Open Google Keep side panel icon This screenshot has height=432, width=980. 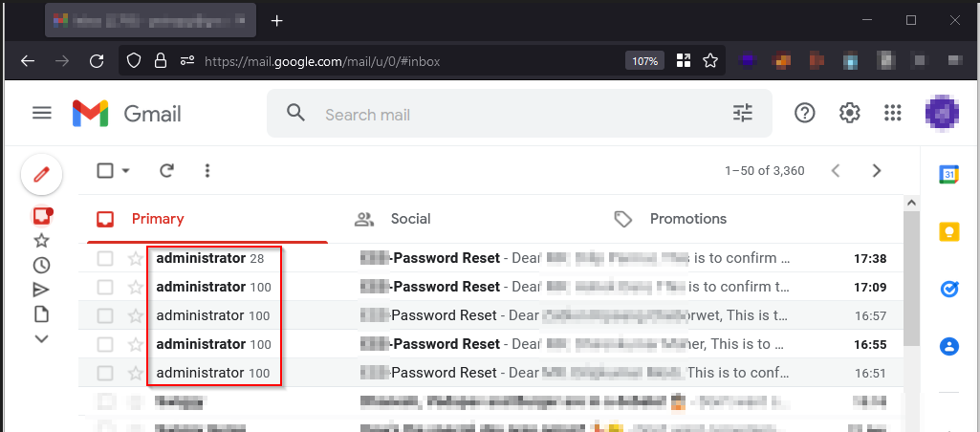click(948, 231)
